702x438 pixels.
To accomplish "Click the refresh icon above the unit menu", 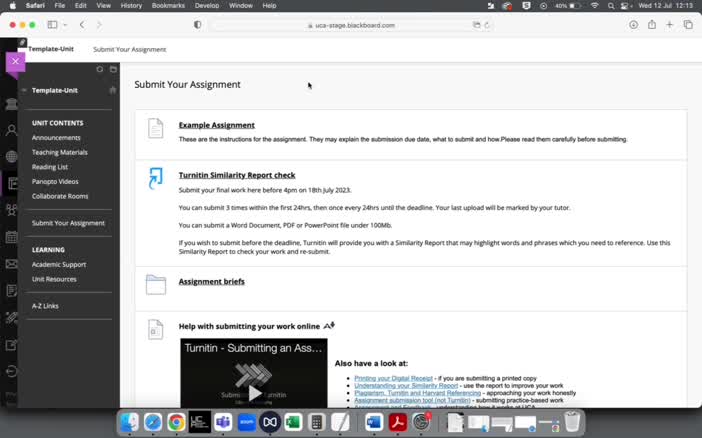I will pos(100,69).
